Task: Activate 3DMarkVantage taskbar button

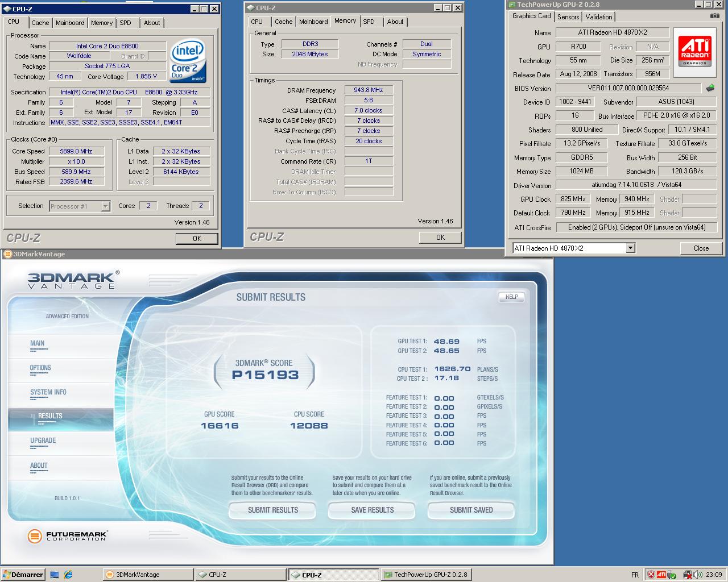Action: tap(148, 575)
